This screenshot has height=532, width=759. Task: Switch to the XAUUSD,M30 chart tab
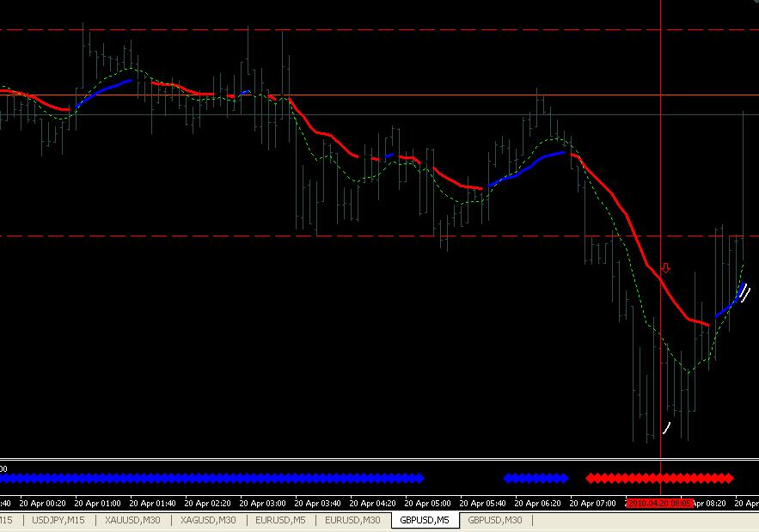click(132, 520)
